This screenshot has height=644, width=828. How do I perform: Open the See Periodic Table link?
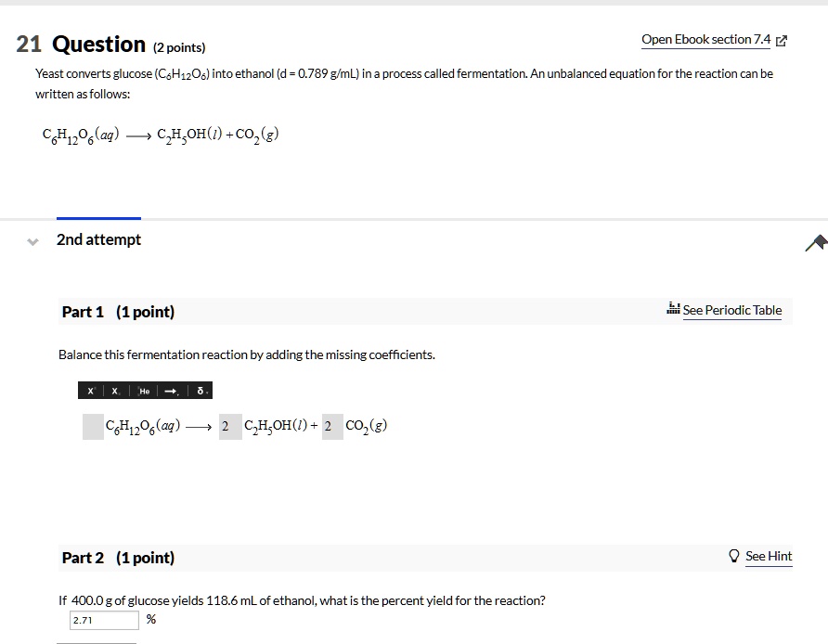[x=731, y=310]
